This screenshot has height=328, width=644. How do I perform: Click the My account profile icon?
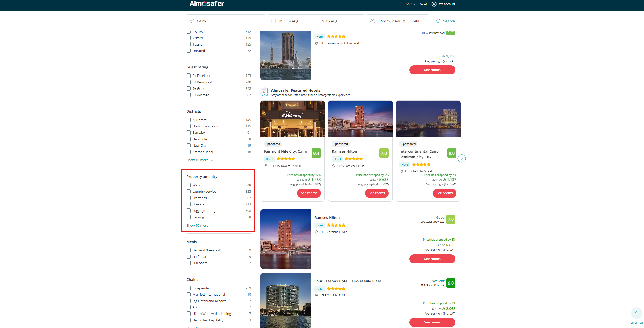click(x=434, y=4)
